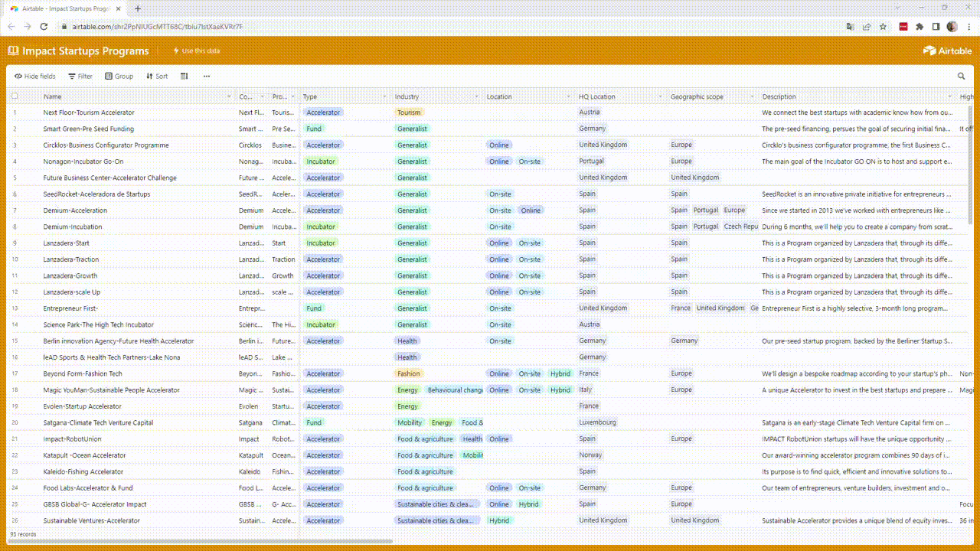980x551 pixels.
Task: Open the Location column dropdown arrow
Action: pyautogui.click(x=570, y=97)
